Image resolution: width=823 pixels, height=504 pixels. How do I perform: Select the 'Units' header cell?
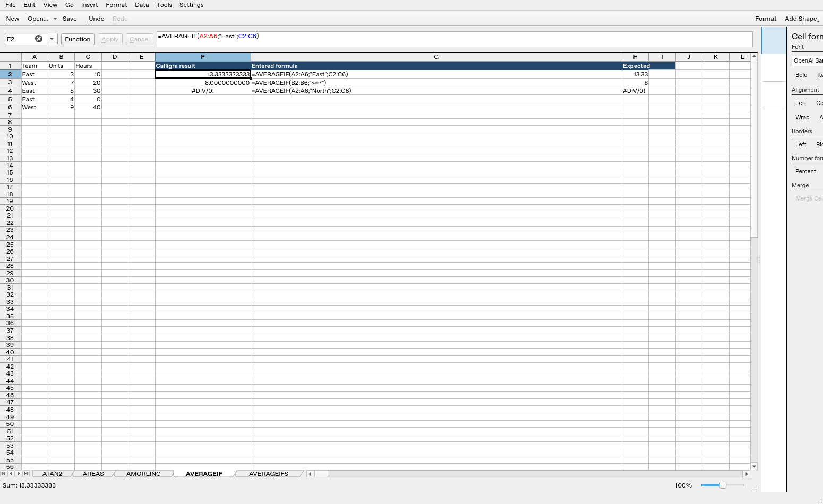pos(61,66)
